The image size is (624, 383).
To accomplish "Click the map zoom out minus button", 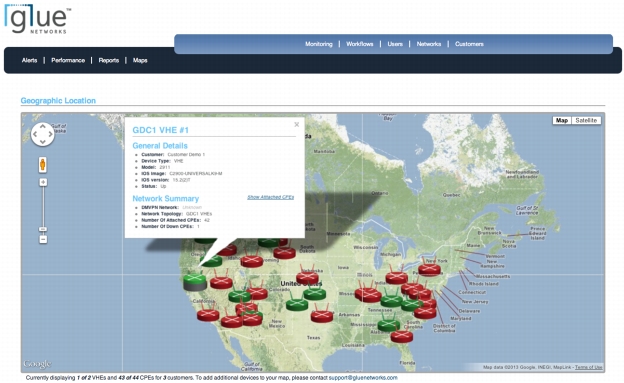I will pyautogui.click(x=43, y=239).
